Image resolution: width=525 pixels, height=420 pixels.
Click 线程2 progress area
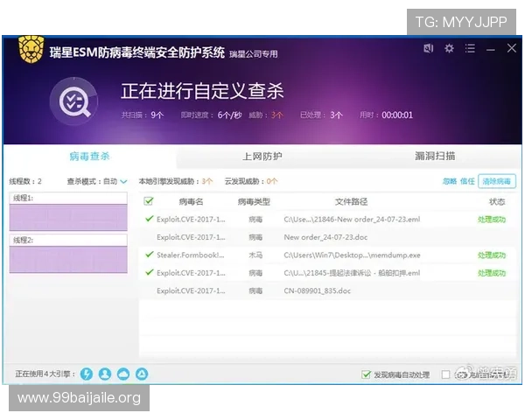[68, 259]
